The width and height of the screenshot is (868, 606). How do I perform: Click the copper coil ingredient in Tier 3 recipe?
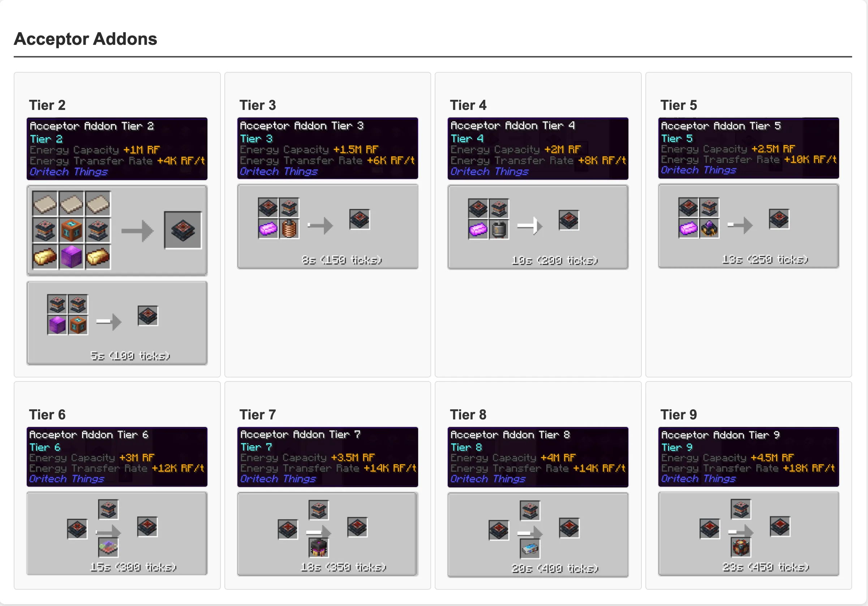tap(289, 229)
